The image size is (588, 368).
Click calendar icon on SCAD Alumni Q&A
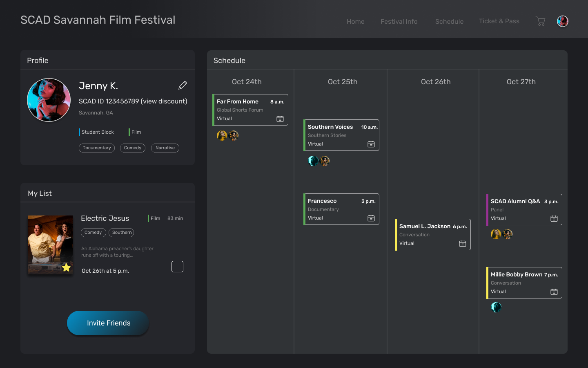pyautogui.click(x=554, y=219)
